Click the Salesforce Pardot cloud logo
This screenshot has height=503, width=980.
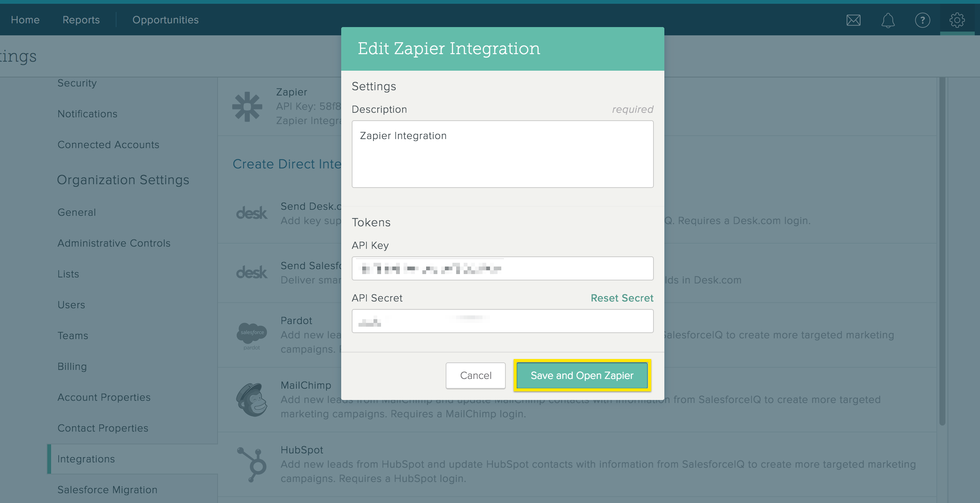click(251, 336)
